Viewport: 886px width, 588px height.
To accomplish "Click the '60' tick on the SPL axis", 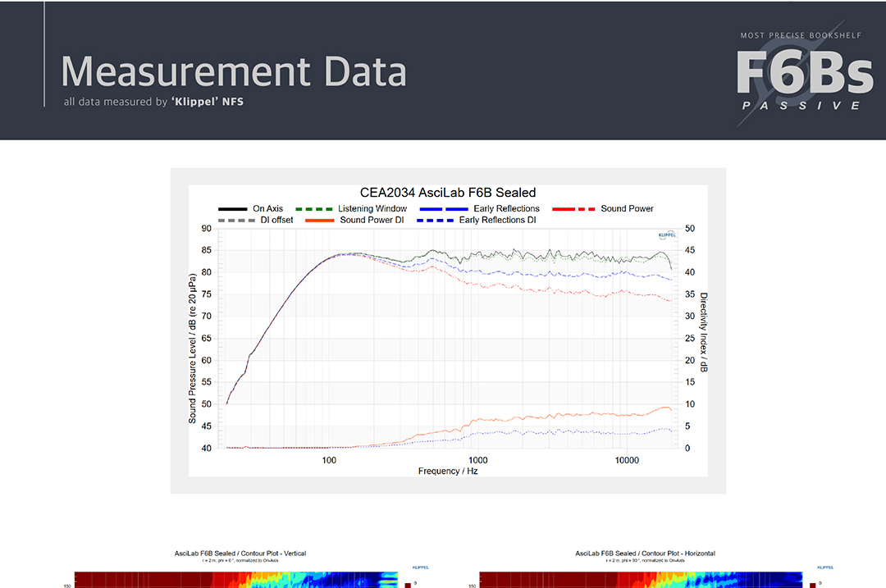I will [x=206, y=360].
